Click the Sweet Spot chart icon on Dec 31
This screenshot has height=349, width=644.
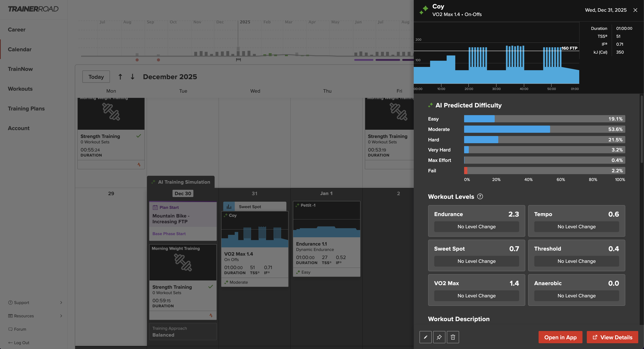pos(229,207)
